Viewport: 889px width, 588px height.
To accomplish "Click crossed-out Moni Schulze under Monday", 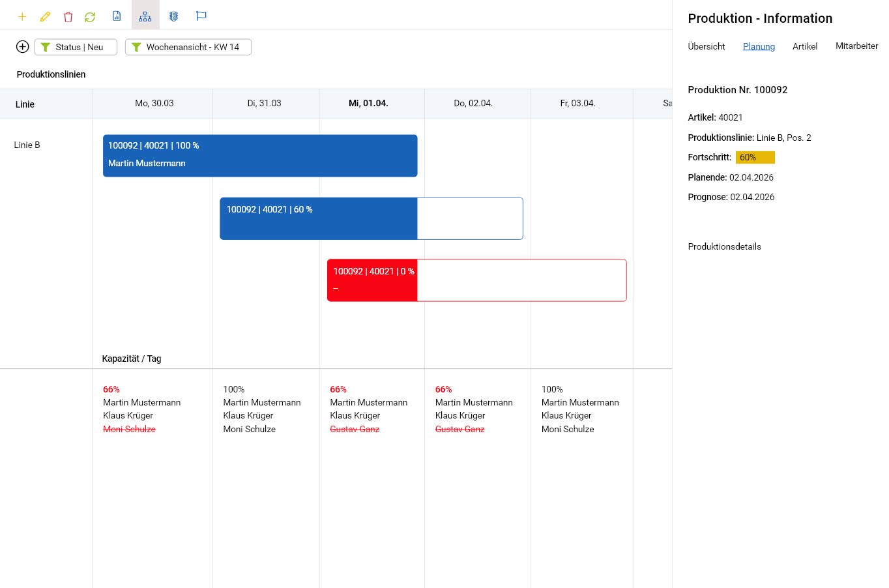I will [x=129, y=429].
